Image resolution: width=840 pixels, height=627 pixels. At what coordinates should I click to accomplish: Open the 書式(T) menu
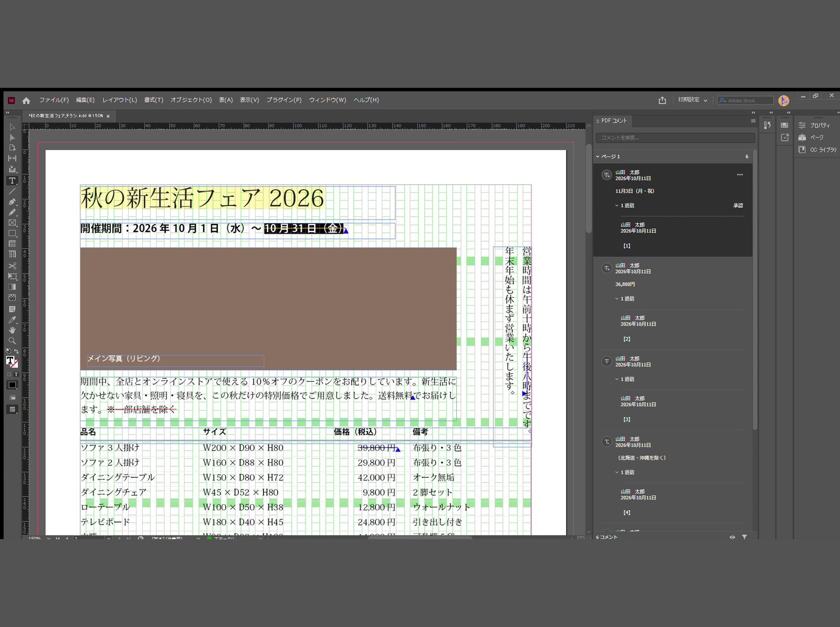tap(154, 100)
